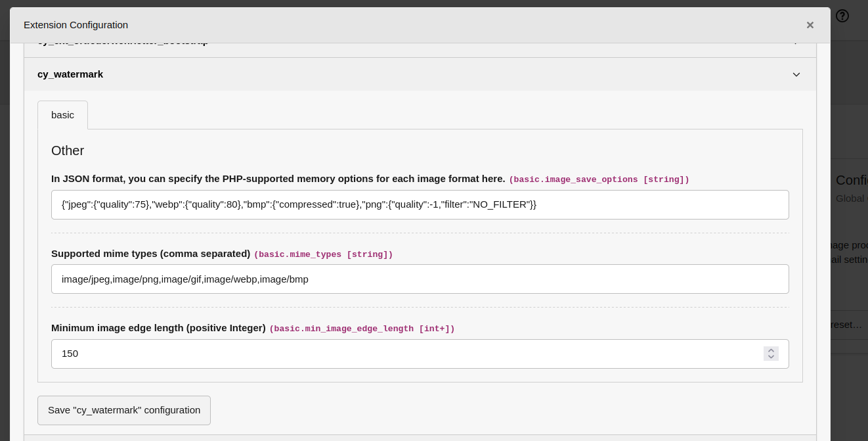Click the basic.image_save_options key text

(x=599, y=179)
